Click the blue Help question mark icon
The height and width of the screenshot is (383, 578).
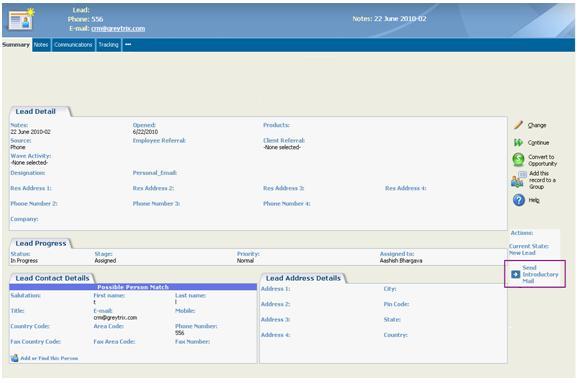coord(519,200)
